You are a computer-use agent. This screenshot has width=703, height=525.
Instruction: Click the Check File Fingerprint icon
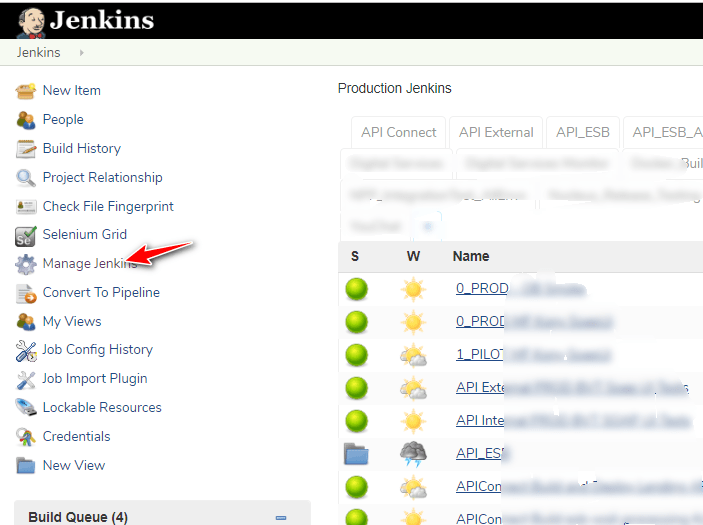[x=26, y=207]
